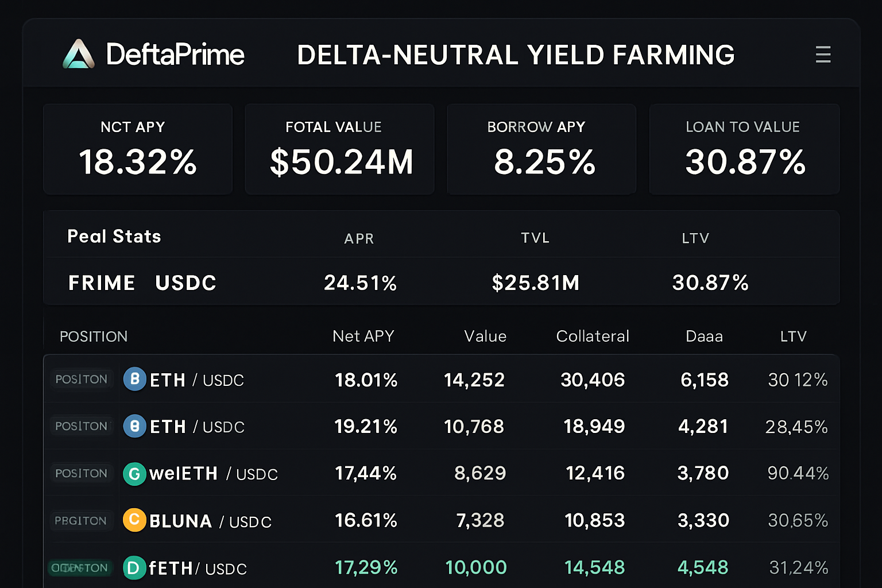Screen dimensions: 882x588
Task: Toggle the badge on the fETH/USDC row
Action: 82,568
